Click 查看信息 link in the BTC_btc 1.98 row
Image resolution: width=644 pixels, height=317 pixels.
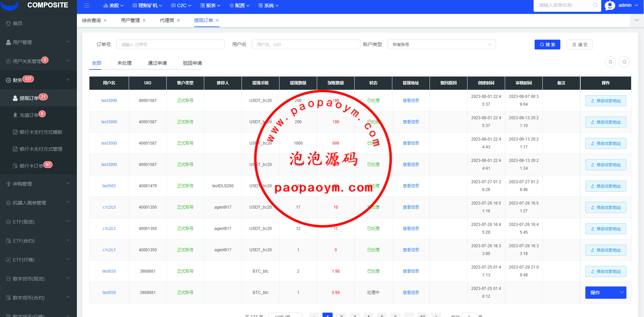click(x=411, y=271)
